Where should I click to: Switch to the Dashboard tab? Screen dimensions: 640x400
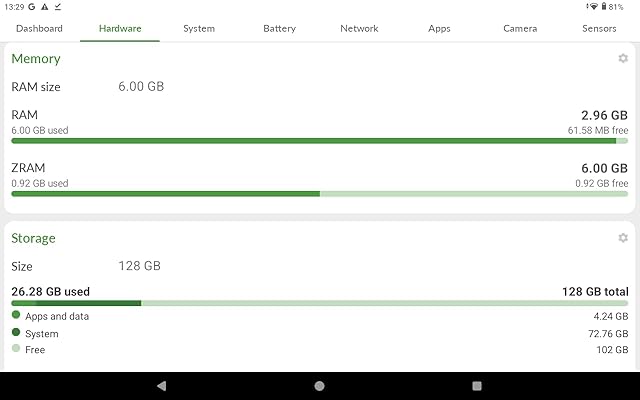[40, 29]
